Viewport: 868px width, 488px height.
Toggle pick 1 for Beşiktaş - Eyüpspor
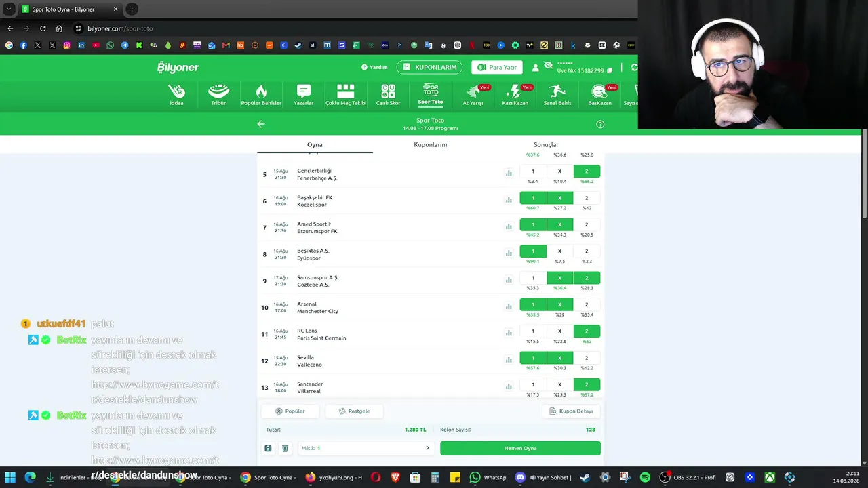[533, 251]
